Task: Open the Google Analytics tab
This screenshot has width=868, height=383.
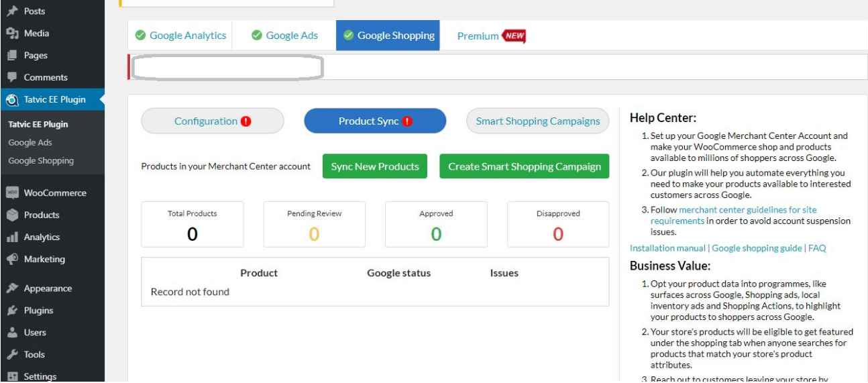Action: [x=180, y=36]
